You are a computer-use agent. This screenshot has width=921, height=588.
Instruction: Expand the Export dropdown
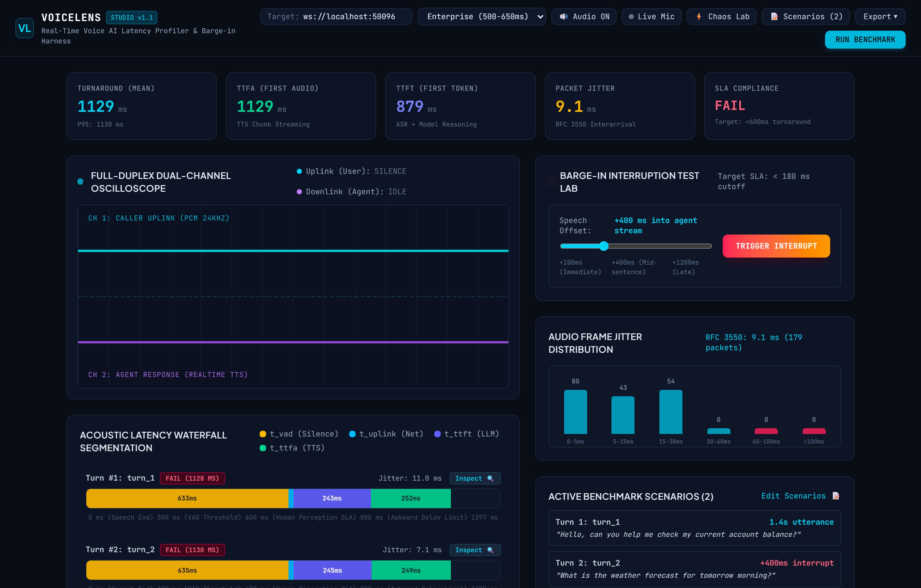tap(880, 16)
